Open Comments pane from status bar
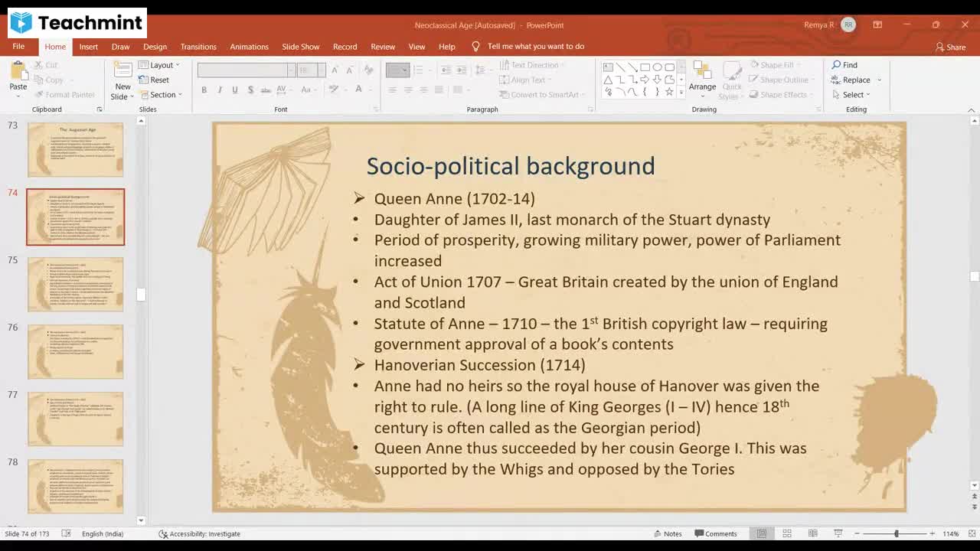Image resolution: width=980 pixels, height=551 pixels. [x=716, y=533]
